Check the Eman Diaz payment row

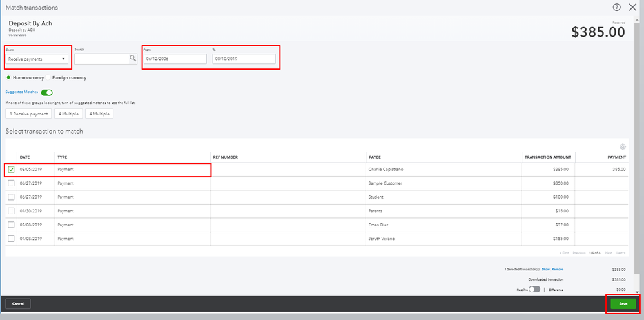coord(11,225)
